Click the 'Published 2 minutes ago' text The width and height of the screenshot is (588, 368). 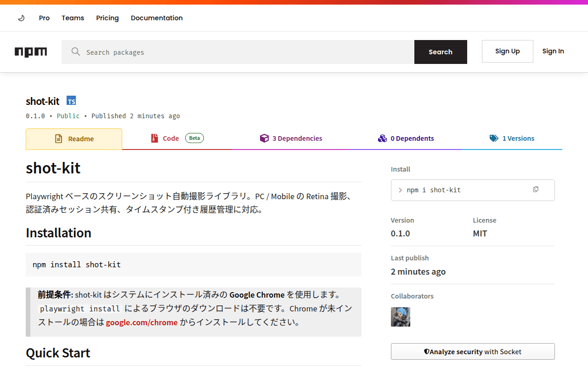pyautogui.click(x=136, y=116)
